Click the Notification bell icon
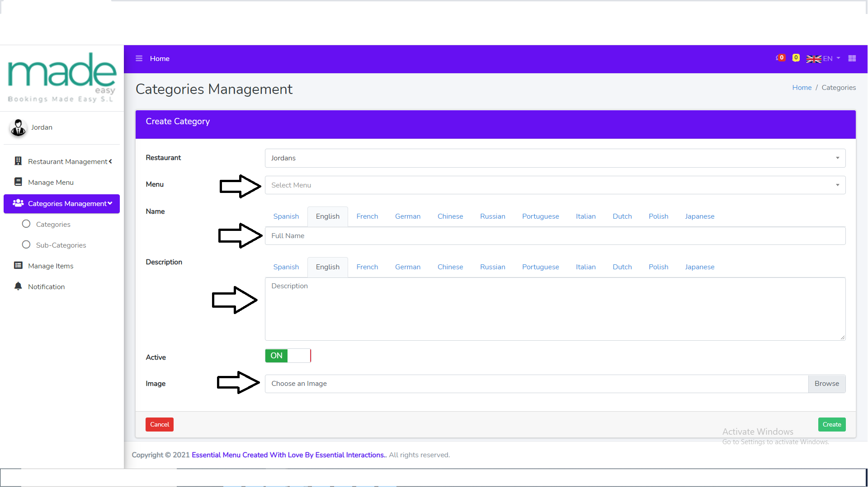Viewport: 868px width, 488px height. pyautogui.click(x=18, y=286)
